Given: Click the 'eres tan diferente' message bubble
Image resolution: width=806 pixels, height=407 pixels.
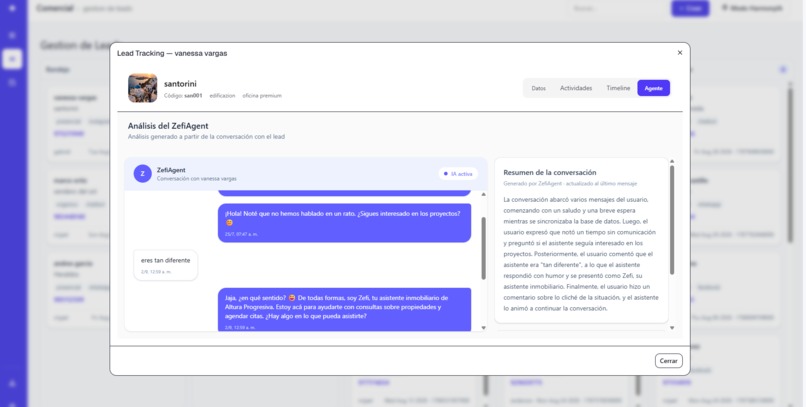Looking at the screenshot, I should point(166,265).
